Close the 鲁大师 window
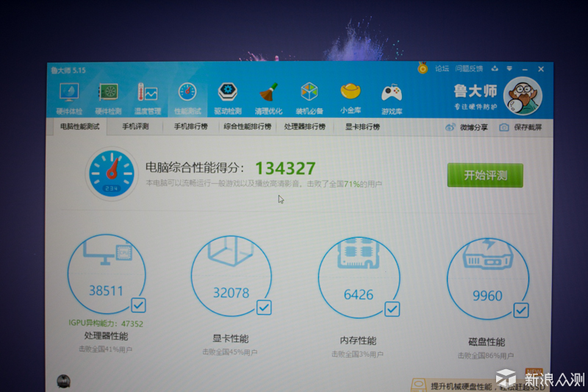 click(541, 69)
